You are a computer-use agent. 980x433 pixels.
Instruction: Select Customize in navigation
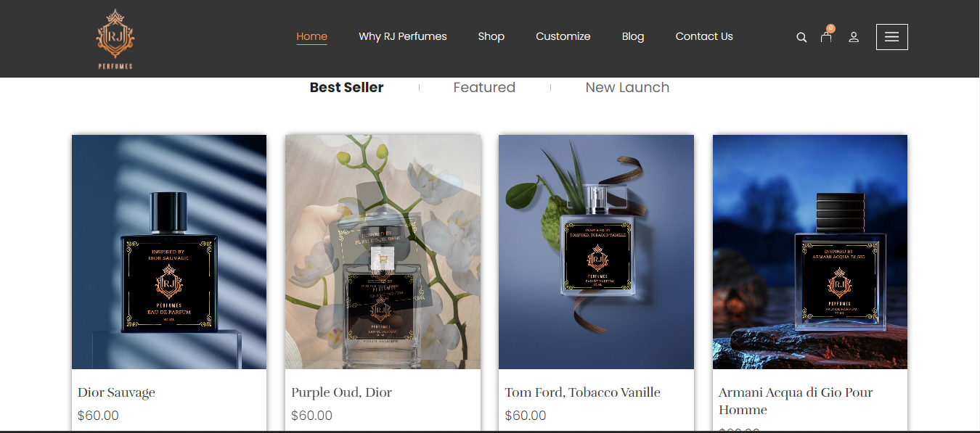pos(563,36)
